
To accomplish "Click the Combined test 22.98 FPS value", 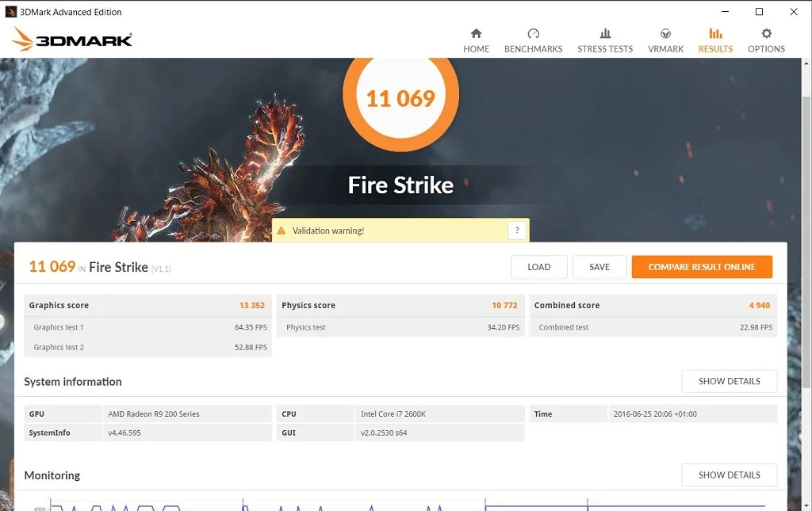I will click(x=756, y=327).
